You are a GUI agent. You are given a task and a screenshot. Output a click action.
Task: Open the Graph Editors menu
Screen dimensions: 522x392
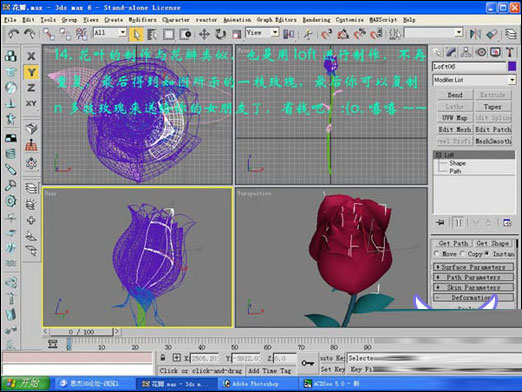click(276, 20)
